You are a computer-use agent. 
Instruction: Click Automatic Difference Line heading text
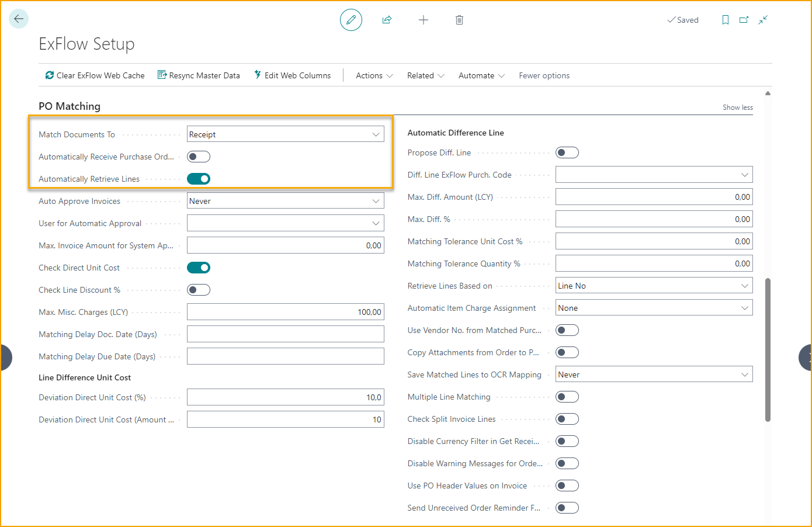tap(456, 133)
